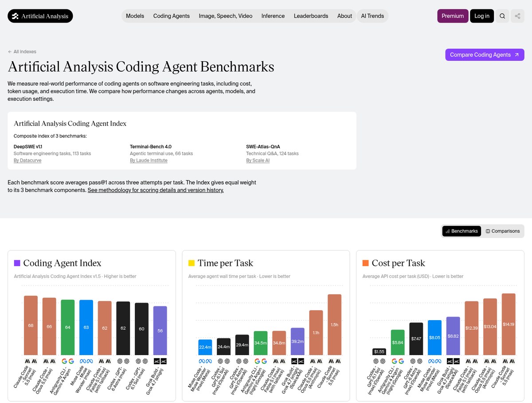Click the bar showing score 66

click(x=49, y=326)
